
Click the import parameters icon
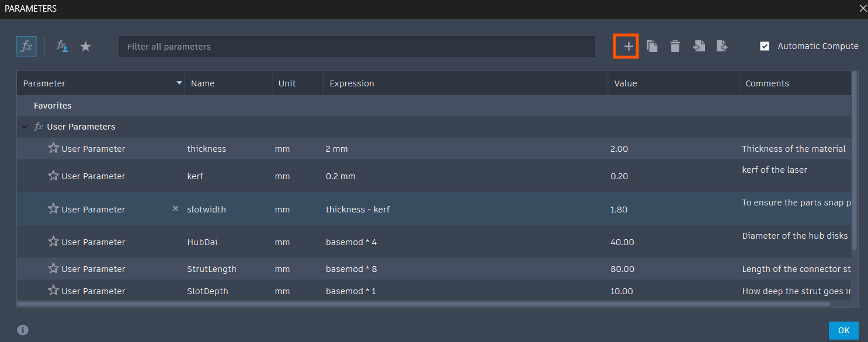(699, 47)
